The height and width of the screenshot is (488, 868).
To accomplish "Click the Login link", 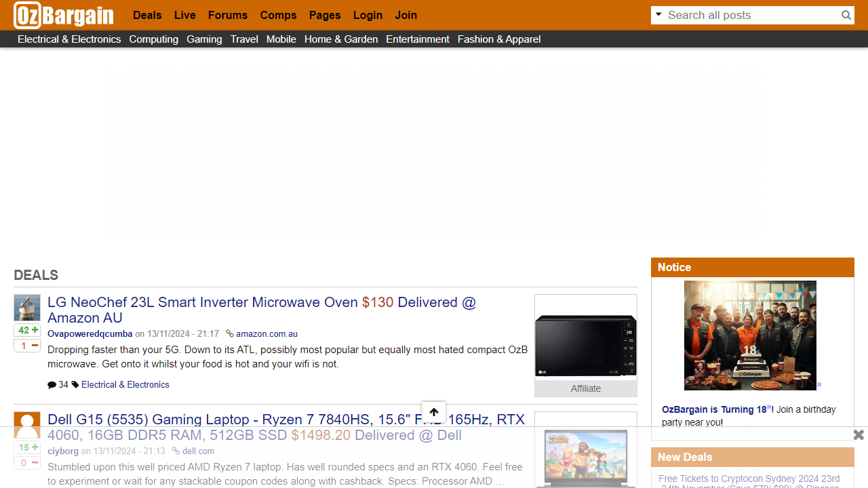I will click(368, 15).
